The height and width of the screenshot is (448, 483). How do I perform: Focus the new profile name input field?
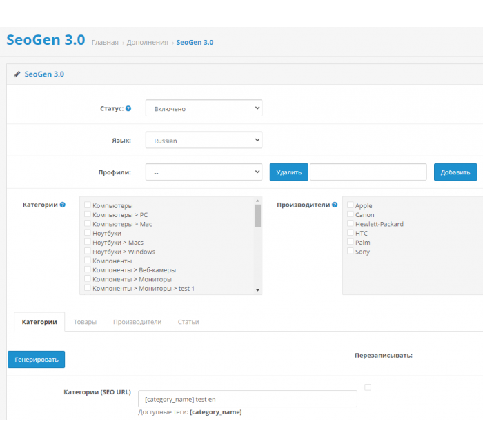[368, 172]
